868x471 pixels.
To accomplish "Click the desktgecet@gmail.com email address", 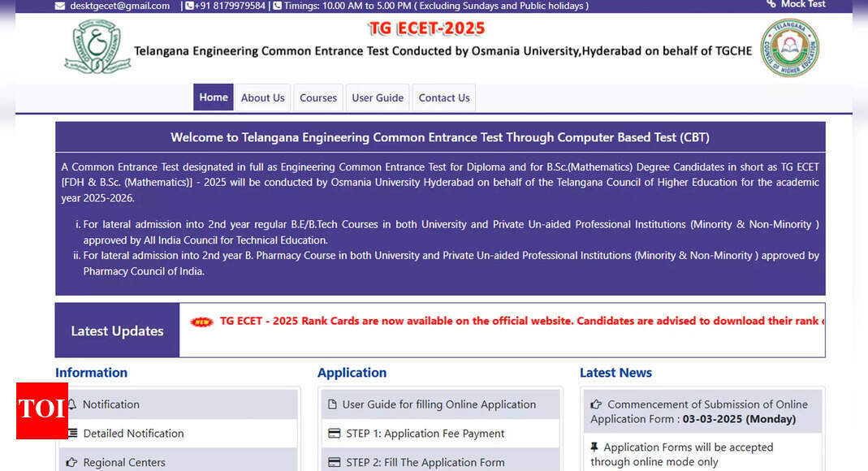I will [x=119, y=6].
